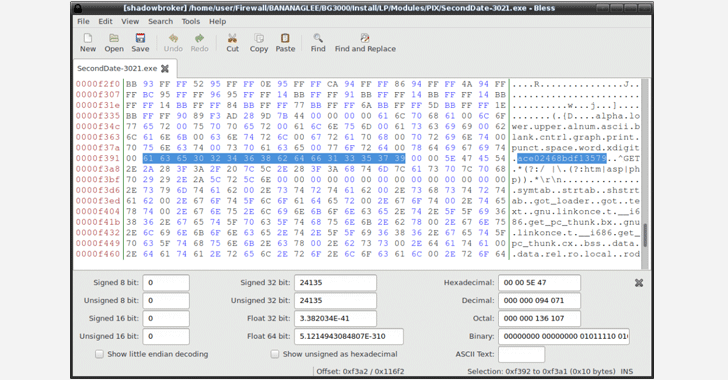Click the Signed 32 bit field
This screenshot has height=380, width=728.
[335, 282]
